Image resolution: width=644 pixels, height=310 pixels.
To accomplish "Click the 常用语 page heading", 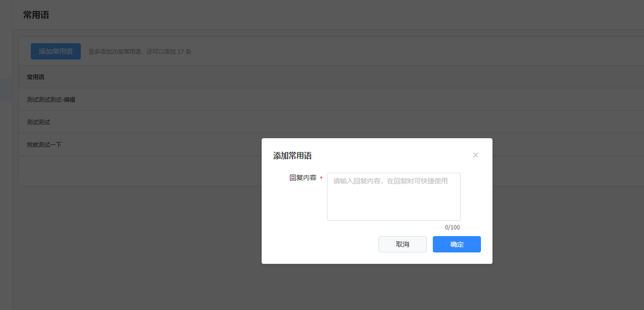I will coord(36,15).
